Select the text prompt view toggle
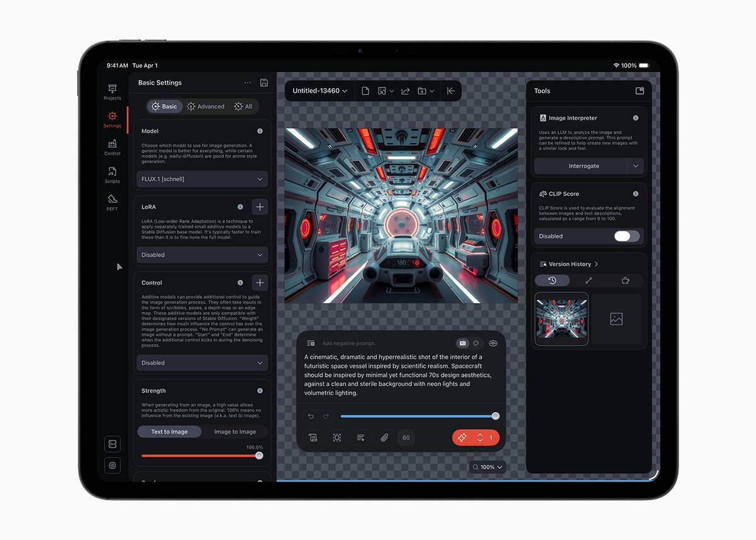The width and height of the screenshot is (756, 540). [463, 343]
